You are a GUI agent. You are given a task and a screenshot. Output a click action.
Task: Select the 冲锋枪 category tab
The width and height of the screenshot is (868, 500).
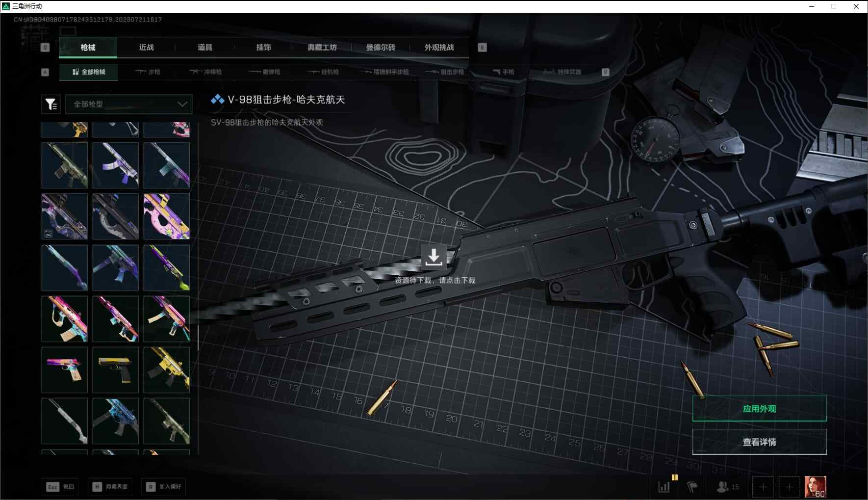coord(206,72)
